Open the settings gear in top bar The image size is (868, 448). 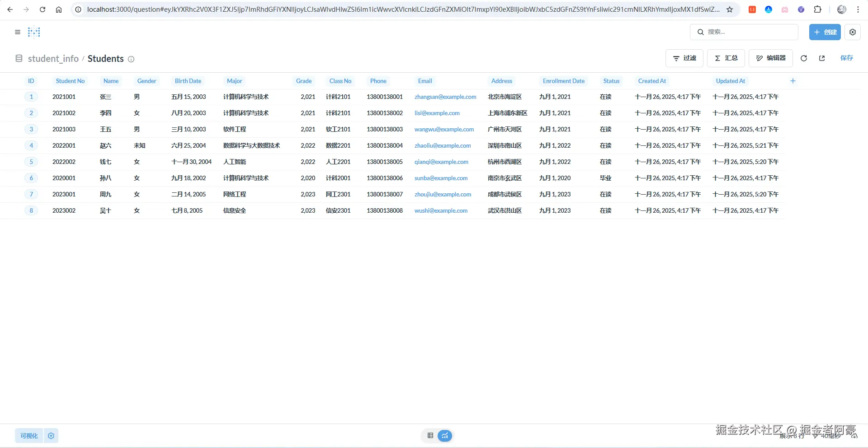pos(853,32)
